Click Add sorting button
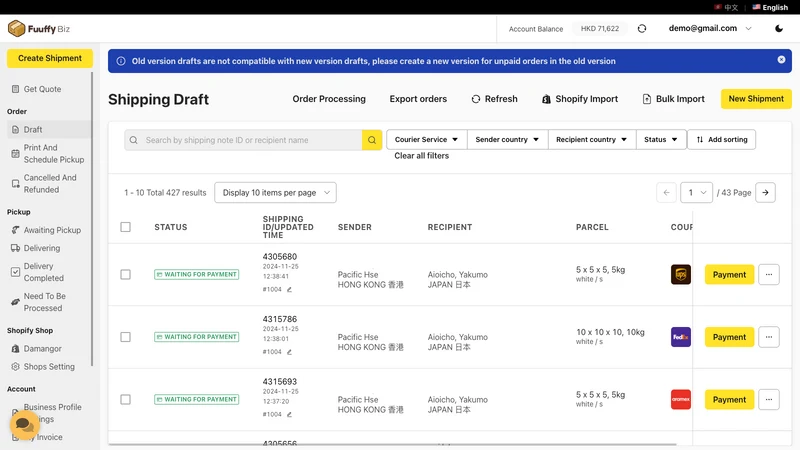800x450 pixels. coord(721,139)
